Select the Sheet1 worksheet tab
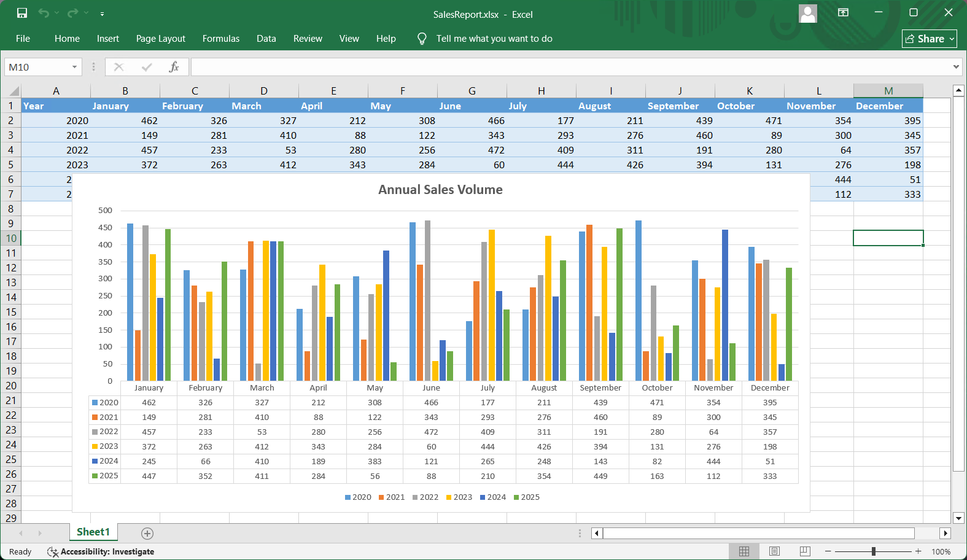The image size is (967, 560). [93, 532]
